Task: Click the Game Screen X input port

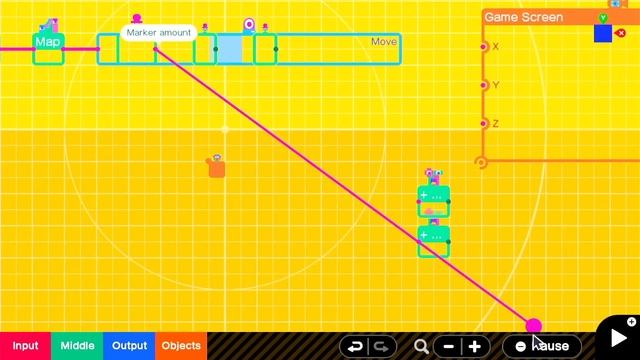Action: [x=484, y=47]
